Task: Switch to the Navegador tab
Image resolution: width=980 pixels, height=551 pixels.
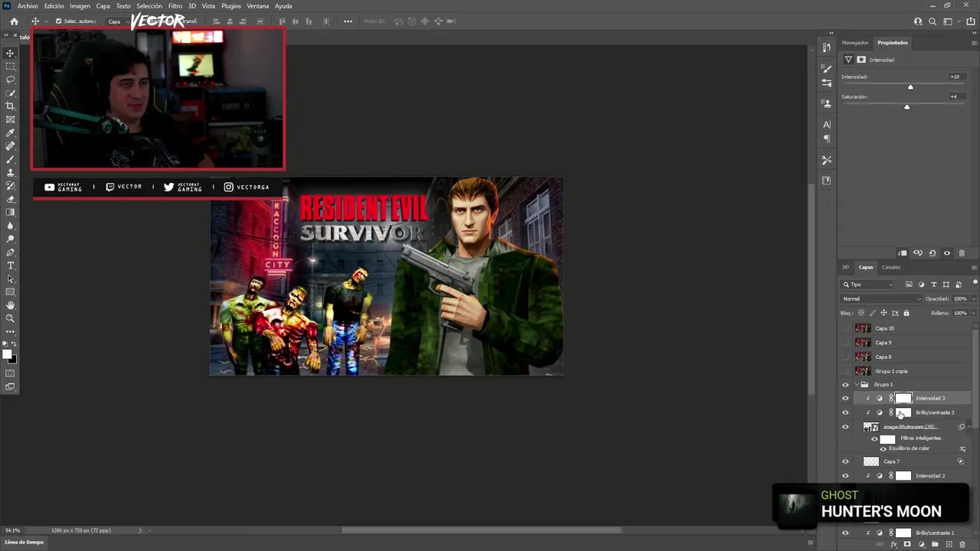Action: coord(855,43)
